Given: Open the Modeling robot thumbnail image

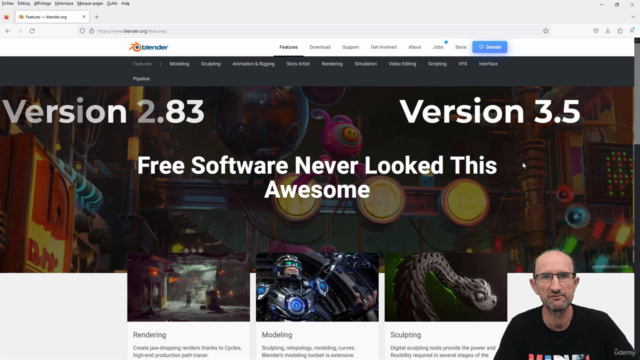Looking at the screenshot, I should [x=317, y=287].
